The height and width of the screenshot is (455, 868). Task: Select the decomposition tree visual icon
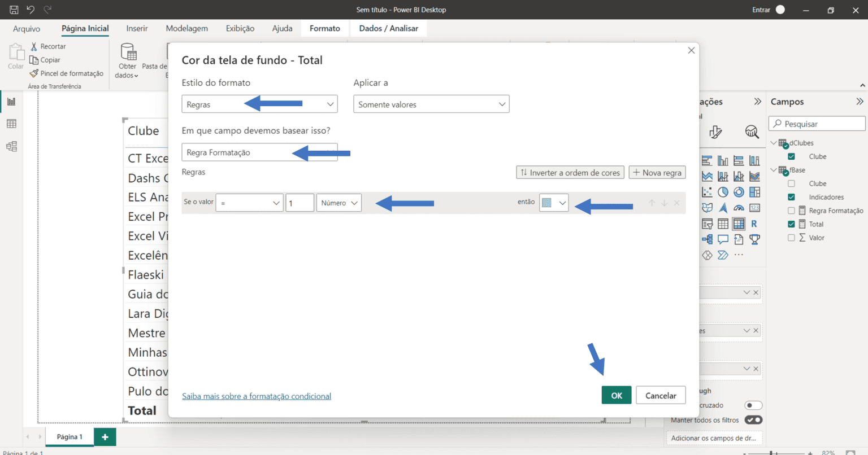pyautogui.click(x=707, y=239)
